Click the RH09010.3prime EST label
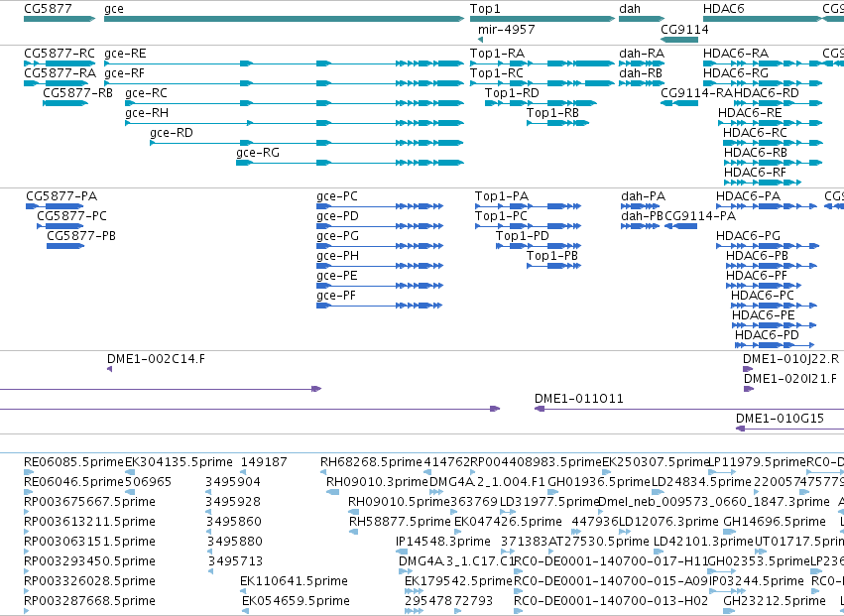Screen dimensions: 844x616 point(377,482)
